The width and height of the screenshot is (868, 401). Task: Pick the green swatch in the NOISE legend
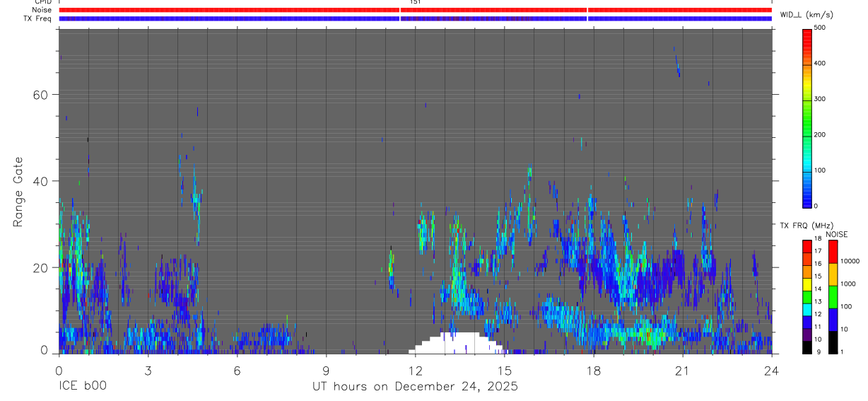(x=833, y=297)
